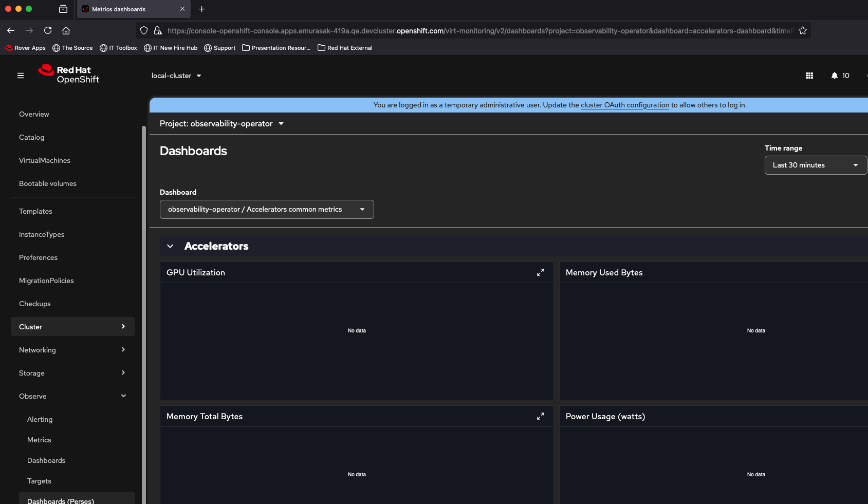Open the Dashboard selection dropdown
Image resolution: width=868 pixels, height=504 pixels.
tap(267, 209)
